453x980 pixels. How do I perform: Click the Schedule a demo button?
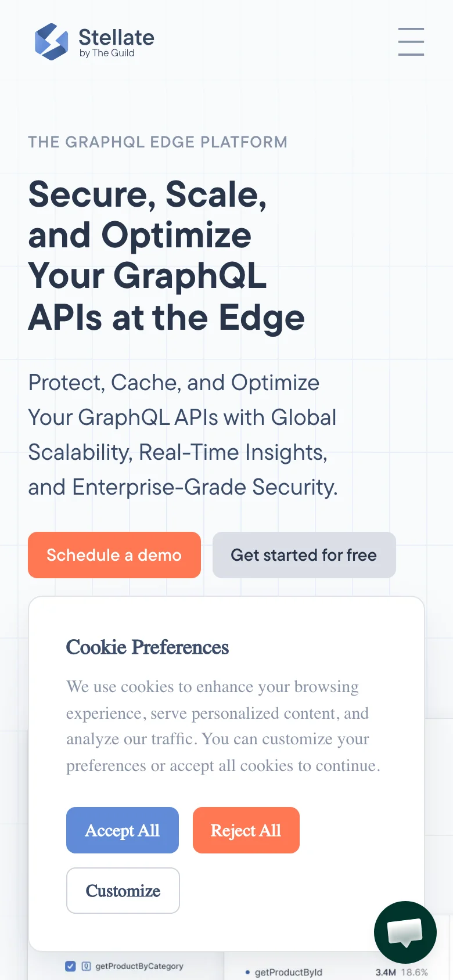click(114, 555)
